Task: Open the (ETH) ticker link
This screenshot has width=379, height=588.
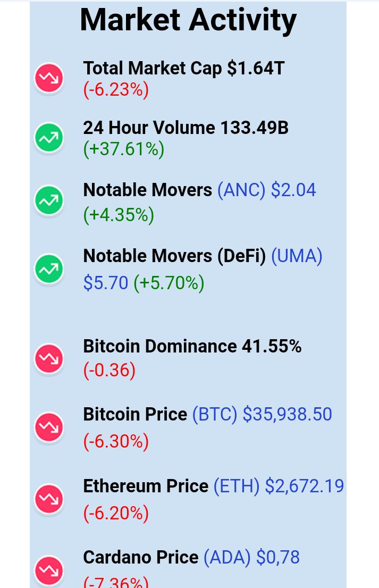Action: (x=237, y=486)
